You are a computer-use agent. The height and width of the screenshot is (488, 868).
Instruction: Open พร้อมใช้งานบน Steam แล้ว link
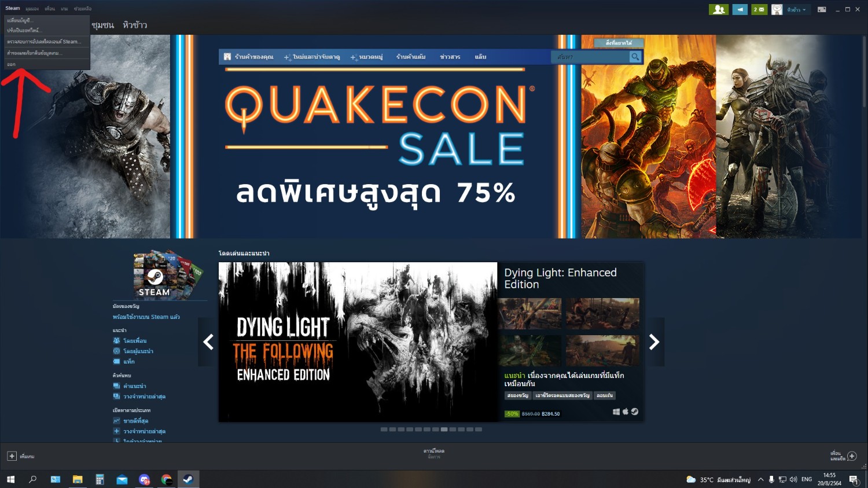[146, 317]
